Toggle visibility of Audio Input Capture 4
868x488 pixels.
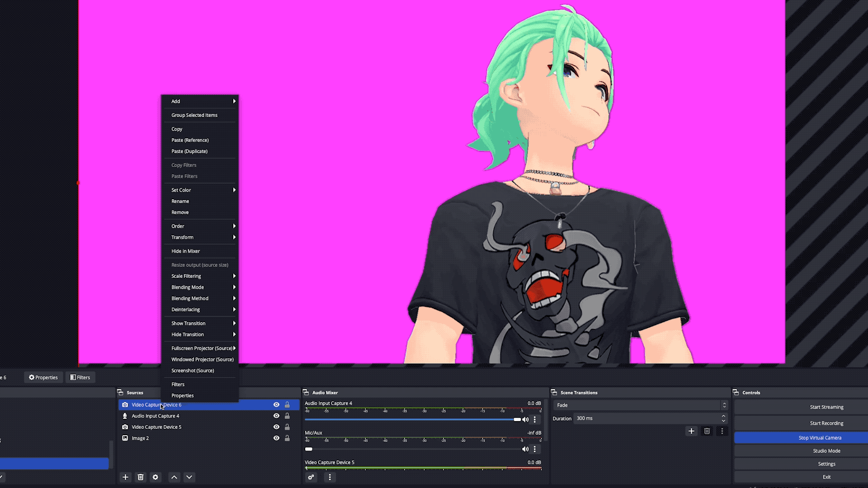point(276,416)
